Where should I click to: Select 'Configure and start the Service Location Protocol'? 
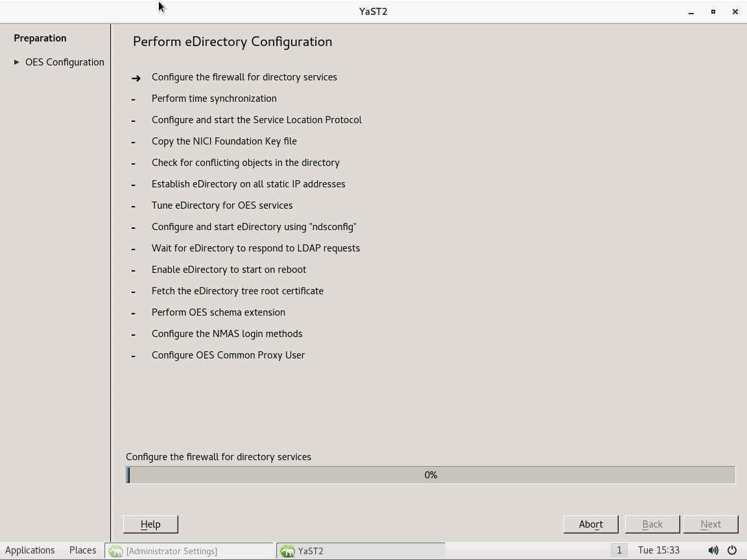tap(256, 120)
